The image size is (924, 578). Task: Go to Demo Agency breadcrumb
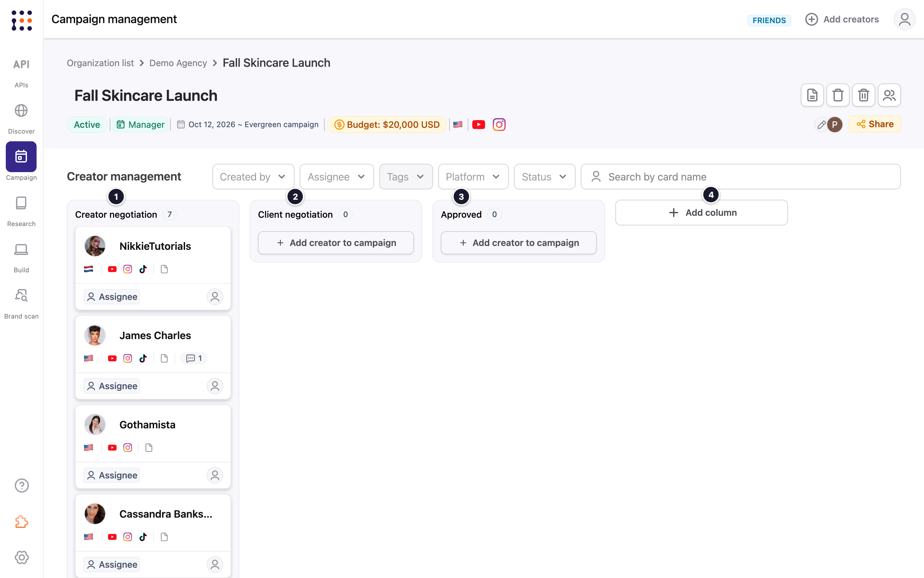click(178, 63)
